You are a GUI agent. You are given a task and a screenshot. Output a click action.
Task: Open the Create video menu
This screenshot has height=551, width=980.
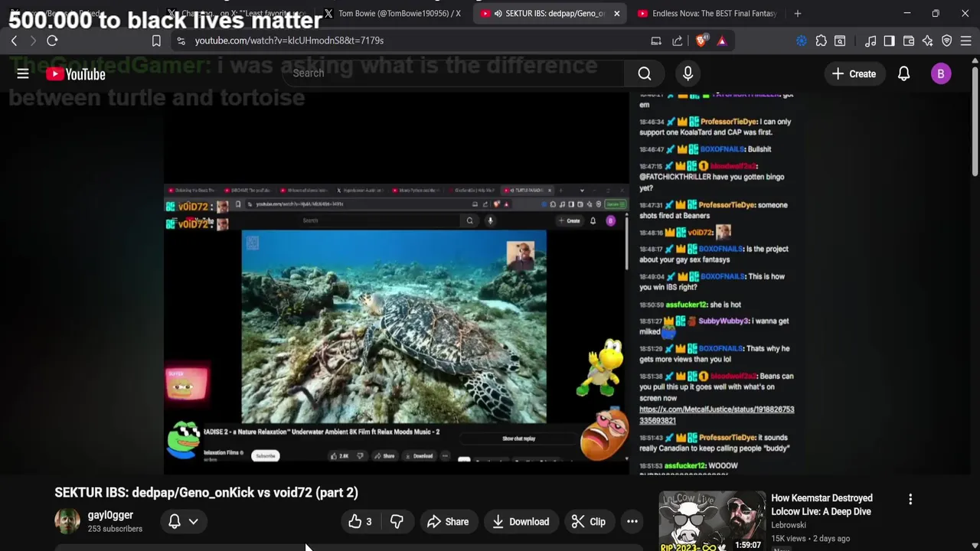click(x=854, y=73)
